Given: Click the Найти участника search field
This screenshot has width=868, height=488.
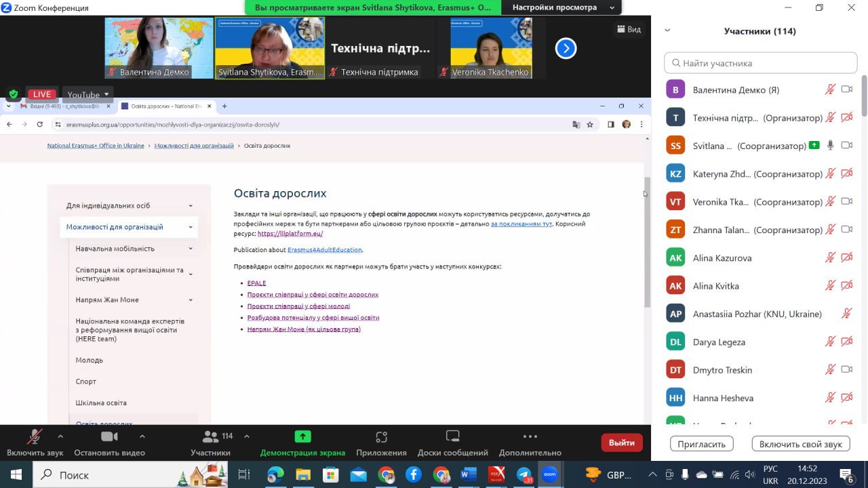Looking at the screenshot, I should click(x=761, y=63).
